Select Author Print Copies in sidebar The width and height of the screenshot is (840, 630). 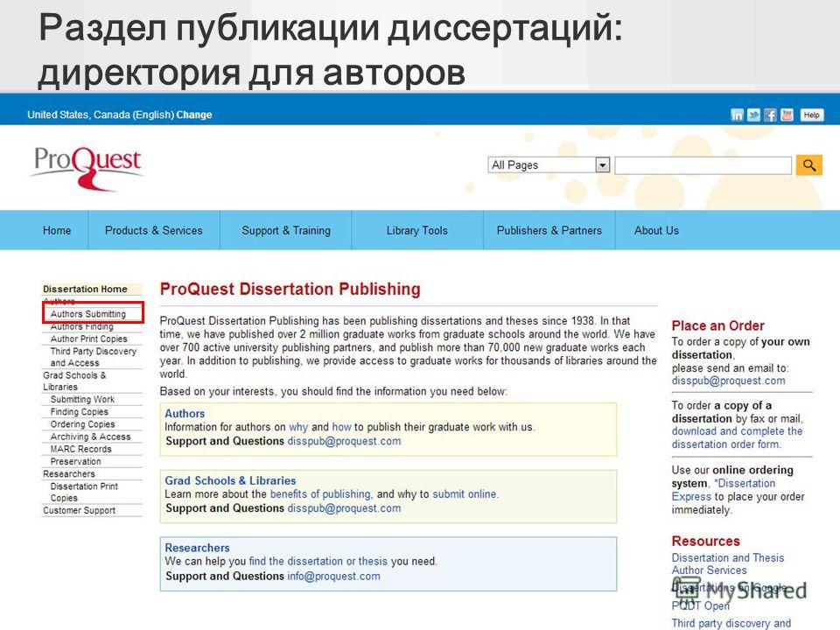pyautogui.click(x=89, y=339)
